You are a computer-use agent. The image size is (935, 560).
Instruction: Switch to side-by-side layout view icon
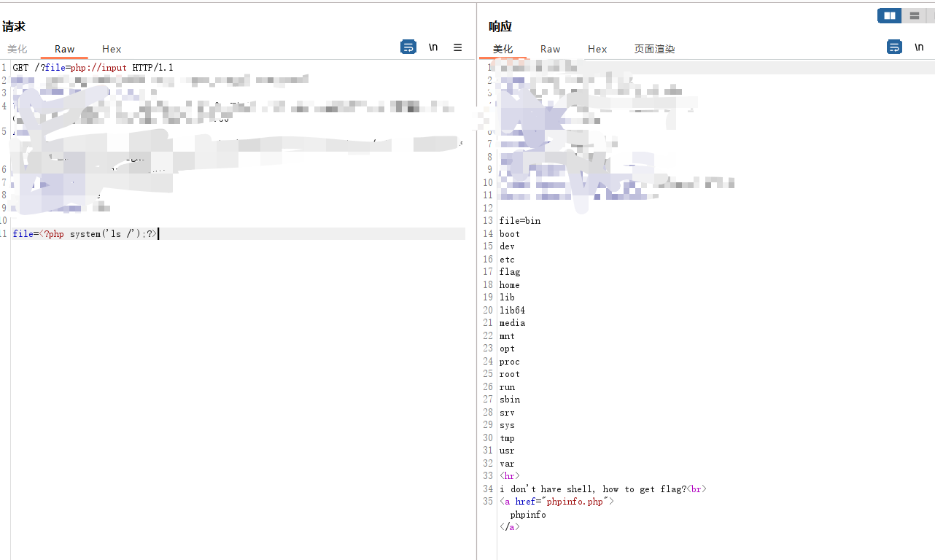(x=890, y=15)
